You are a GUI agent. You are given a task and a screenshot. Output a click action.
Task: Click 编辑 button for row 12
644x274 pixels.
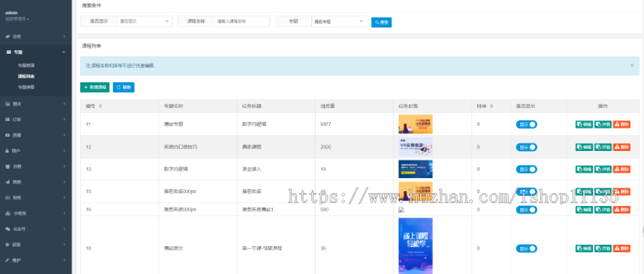coord(585,147)
